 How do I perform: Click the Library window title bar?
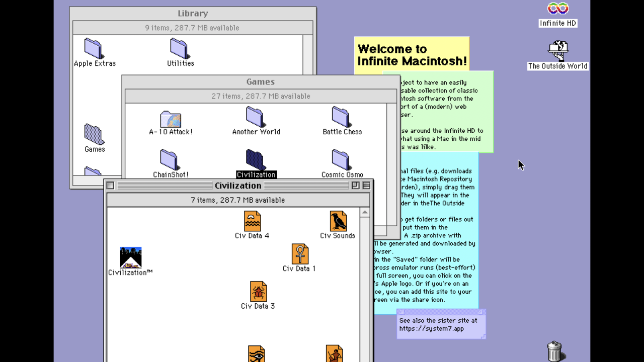click(x=193, y=14)
